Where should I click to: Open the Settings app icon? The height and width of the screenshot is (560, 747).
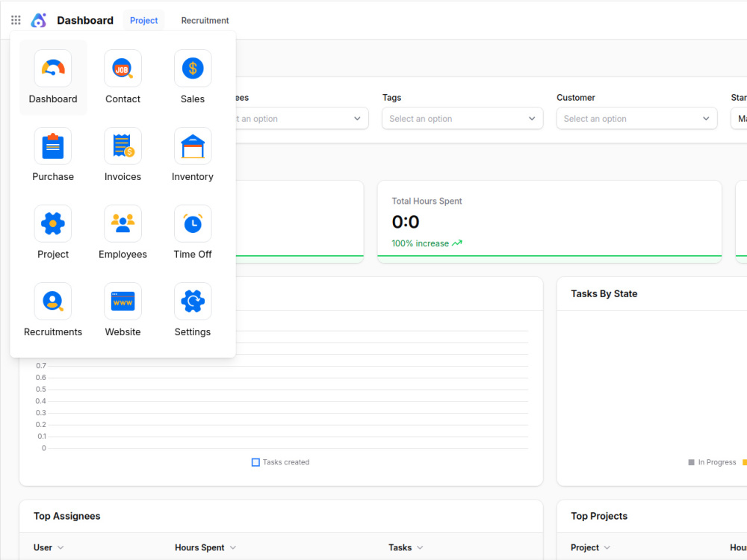pos(193,301)
